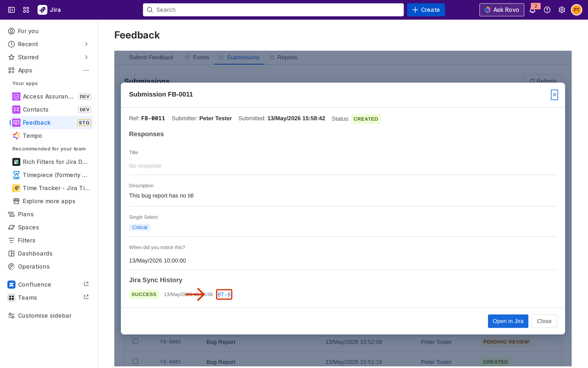
Task: Open Dashboards in sidebar
Action: click(x=49, y=254)
